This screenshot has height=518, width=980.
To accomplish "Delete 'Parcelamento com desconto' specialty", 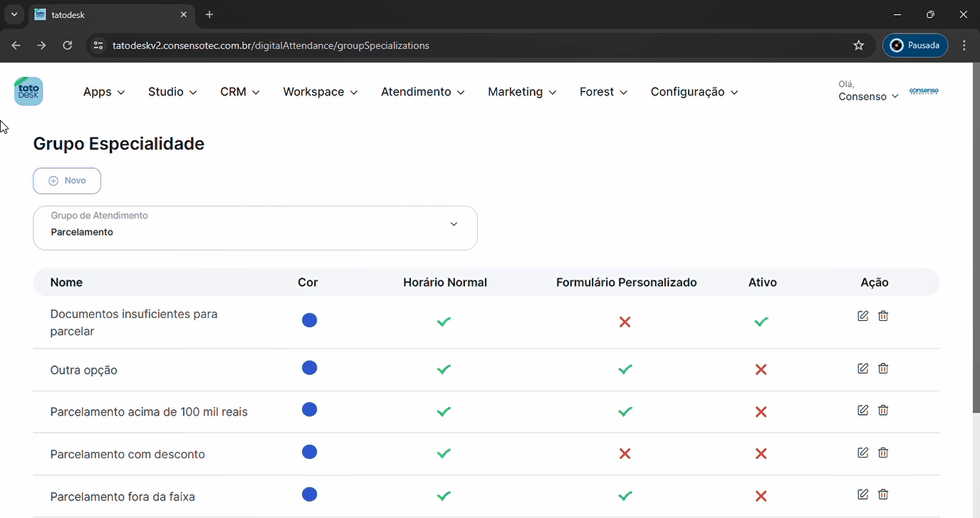I will pyautogui.click(x=883, y=453).
